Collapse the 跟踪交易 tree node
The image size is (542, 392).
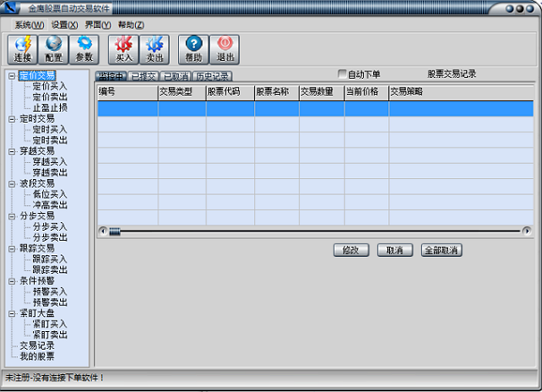point(12,249)
